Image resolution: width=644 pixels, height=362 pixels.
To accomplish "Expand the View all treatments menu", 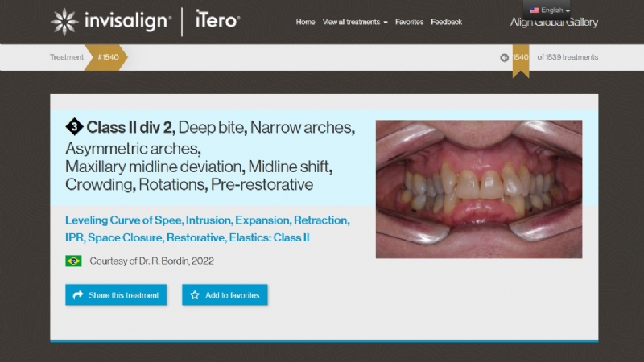I will click(355, 22).
